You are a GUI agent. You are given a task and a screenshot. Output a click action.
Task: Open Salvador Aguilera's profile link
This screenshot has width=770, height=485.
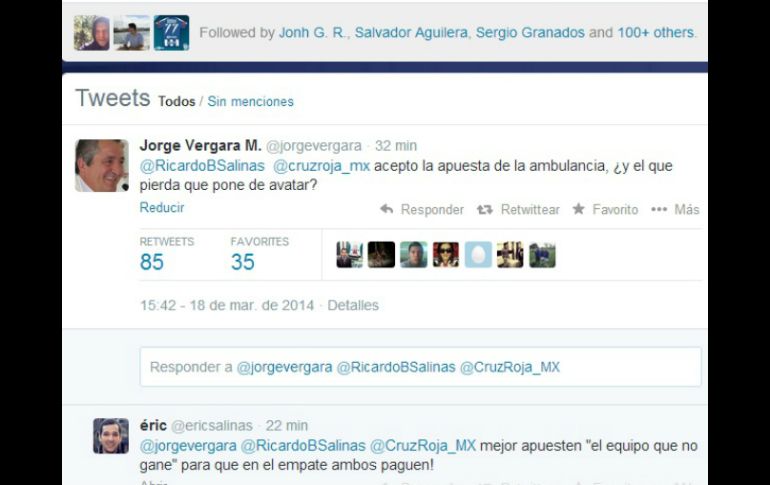(411, 32)
